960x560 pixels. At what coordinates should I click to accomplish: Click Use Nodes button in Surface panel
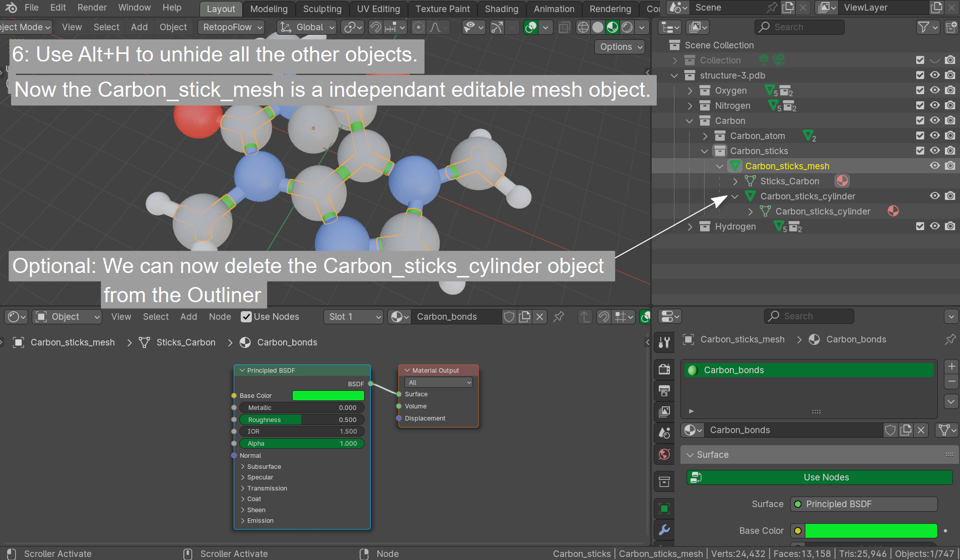(x=819, y=477)
